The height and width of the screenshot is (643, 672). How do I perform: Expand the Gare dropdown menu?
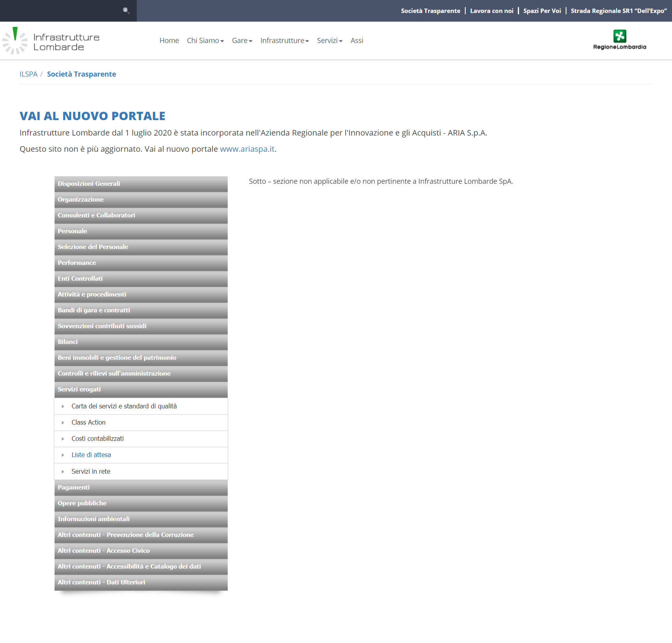[x=242, y=41]
